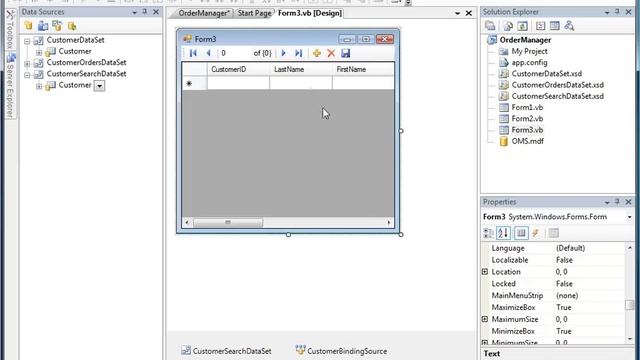Click the Save Data floppy disk icon
640x360 pixels.
pos(345,53)
